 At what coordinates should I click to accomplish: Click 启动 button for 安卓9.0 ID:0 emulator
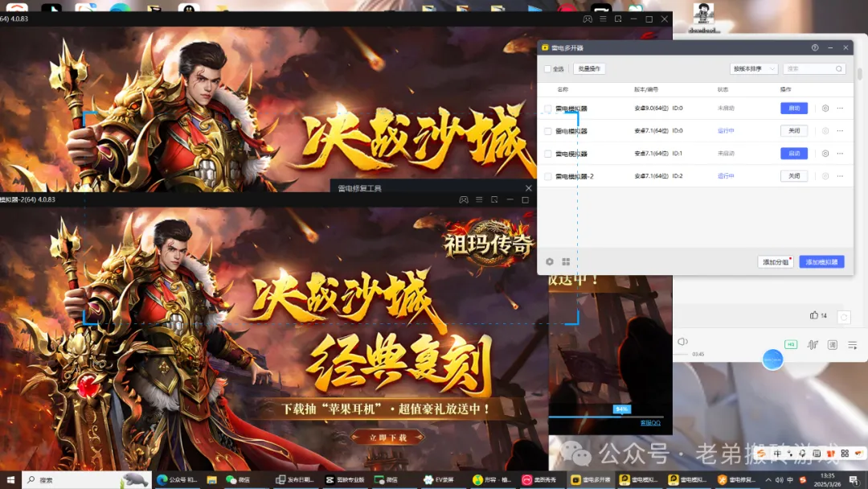tap(794, 108)
